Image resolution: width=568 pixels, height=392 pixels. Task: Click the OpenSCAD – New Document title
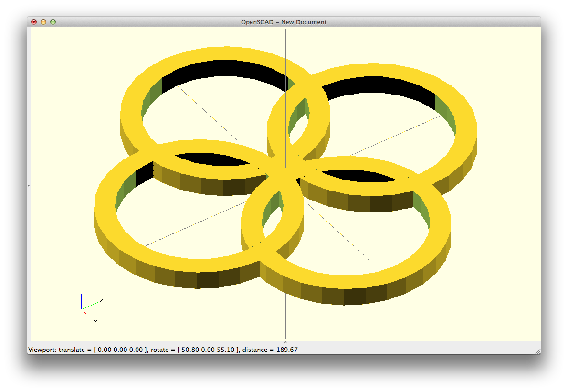click(x=284, y=22)
